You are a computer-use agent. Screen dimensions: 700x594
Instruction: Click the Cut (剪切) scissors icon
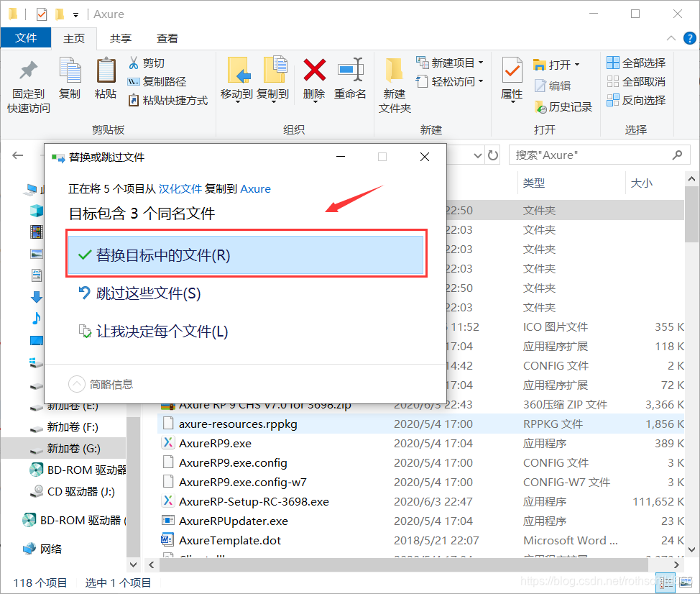click(134, 63)
